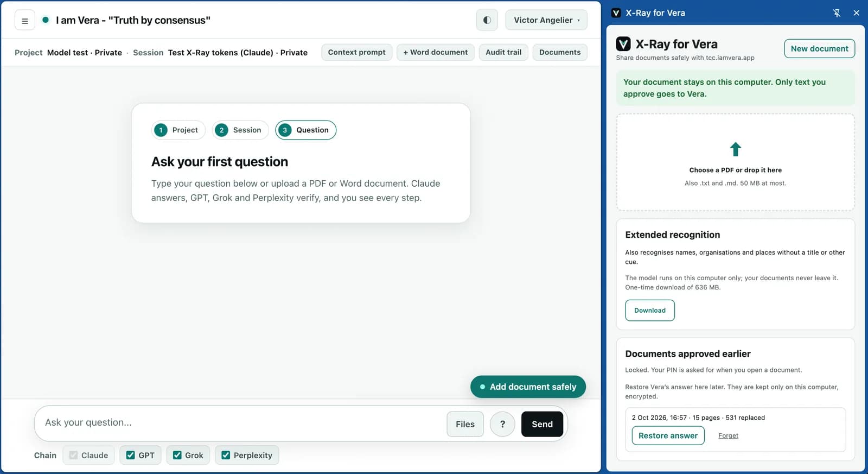Click the "Documents approved earlier" heading
This screenshot has height=474, width=868.
[688, 353]
